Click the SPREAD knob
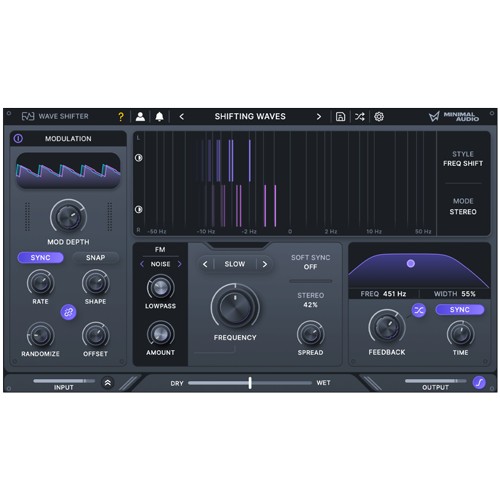Screen dimensions: 500x500 310,334
